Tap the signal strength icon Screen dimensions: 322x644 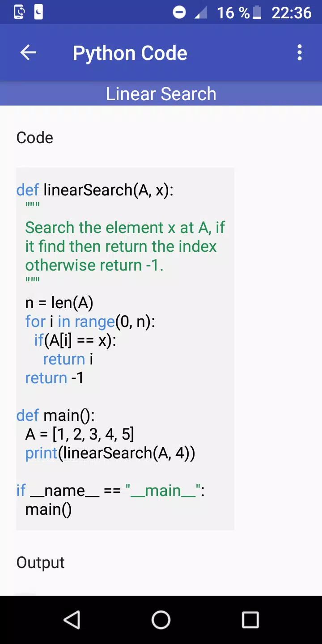click(x=201, y=13)
